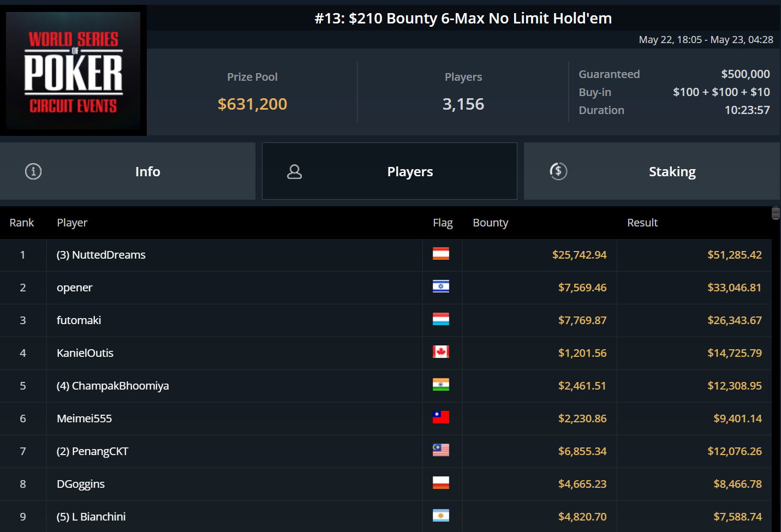This screenshot has width=781, height=532.
Task: Click the World Series of Poker logo
Action: 73,71
